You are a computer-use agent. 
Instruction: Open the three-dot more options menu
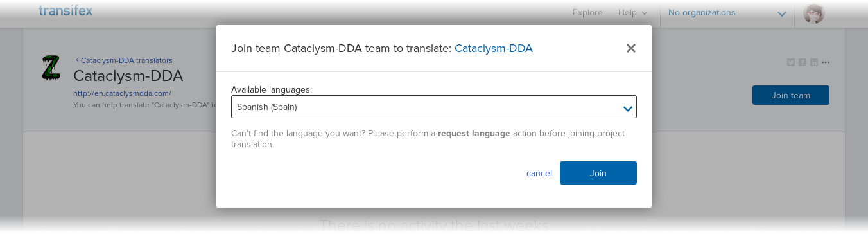pyautogui.click(x=826, y=62)
